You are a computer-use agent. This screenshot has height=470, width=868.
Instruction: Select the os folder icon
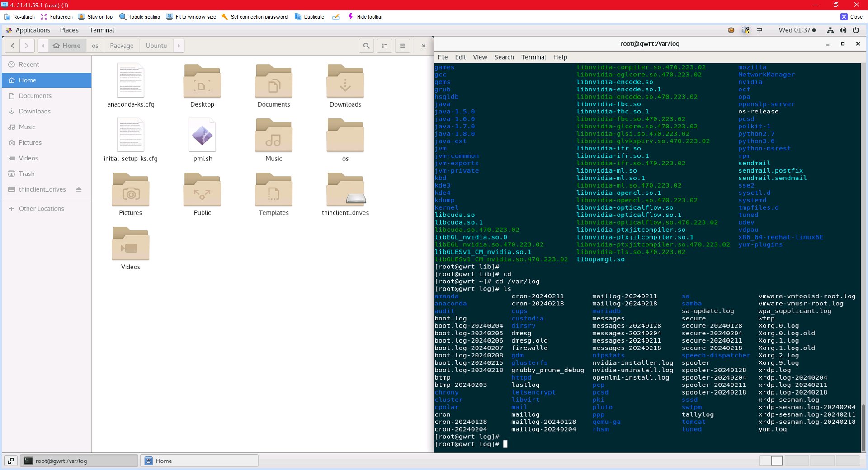click(345, 135)
